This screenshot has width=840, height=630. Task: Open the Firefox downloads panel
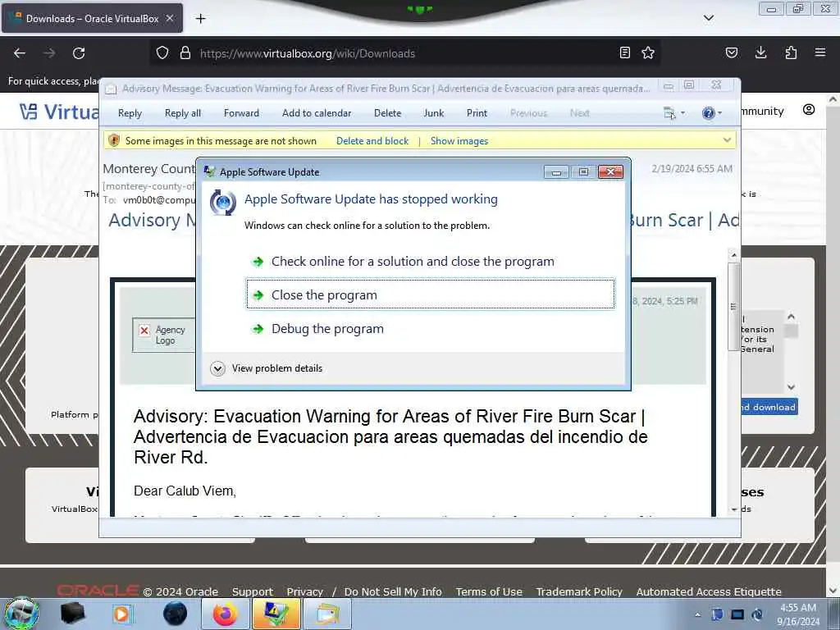pos(760,52)
